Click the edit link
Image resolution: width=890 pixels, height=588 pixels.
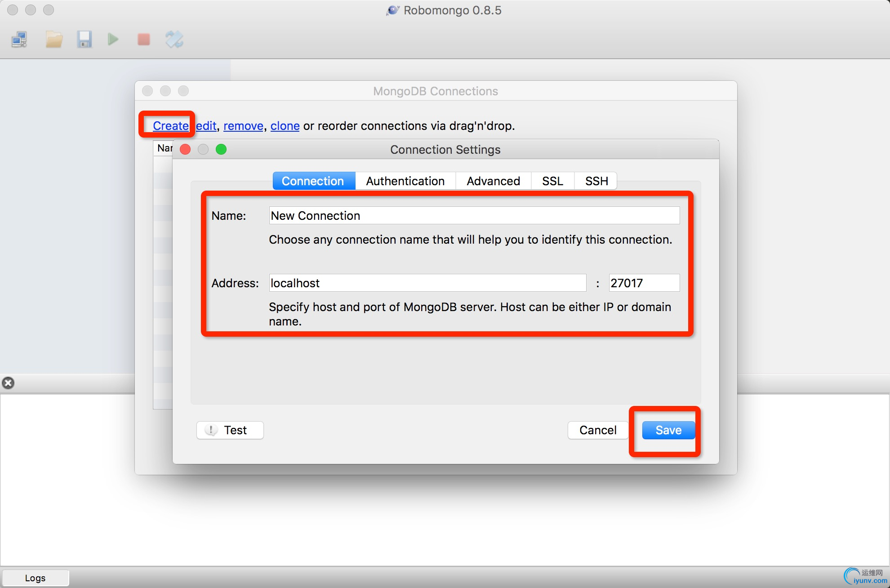pos(206,125)
